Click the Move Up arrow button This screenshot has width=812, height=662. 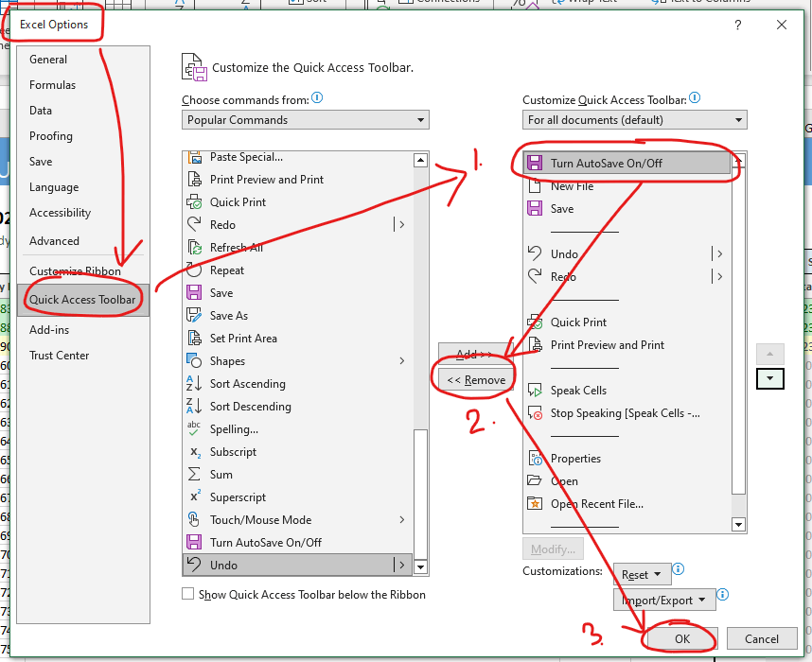(770, 354)
